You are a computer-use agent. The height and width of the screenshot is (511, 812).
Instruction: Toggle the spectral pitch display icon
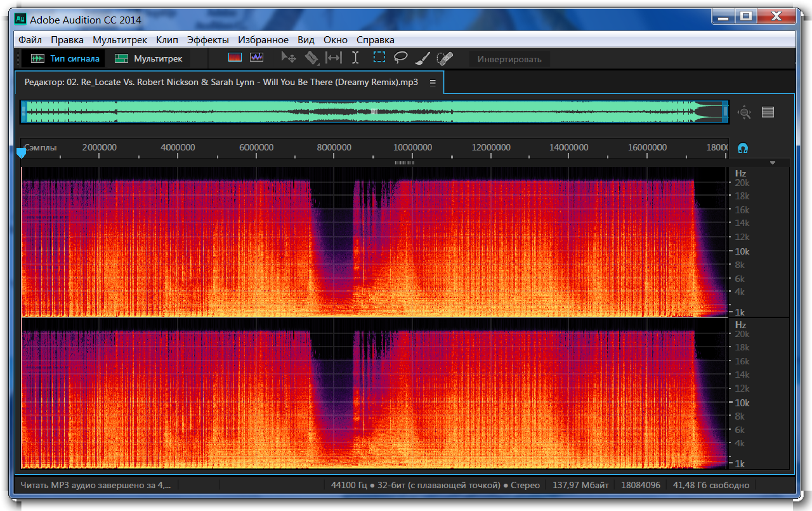(256, 58)
